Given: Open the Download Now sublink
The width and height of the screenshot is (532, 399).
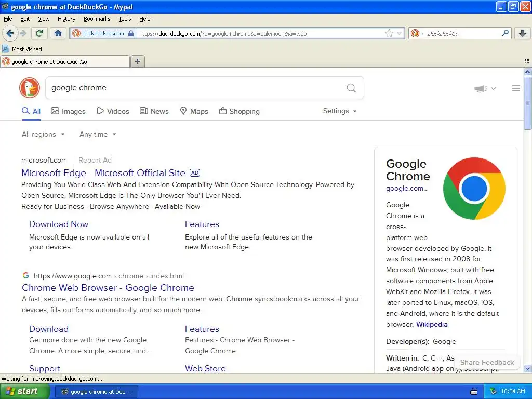Looking at the screenshot, I should (59, 224).
